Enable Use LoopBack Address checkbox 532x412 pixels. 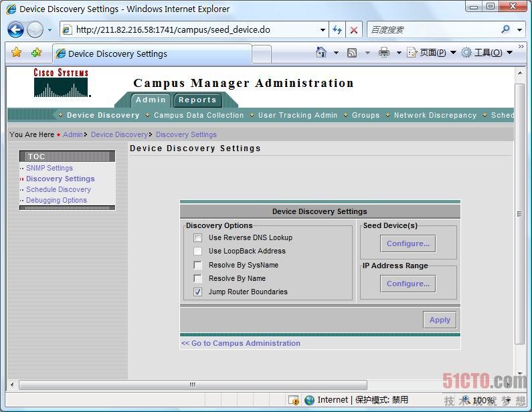197,251
